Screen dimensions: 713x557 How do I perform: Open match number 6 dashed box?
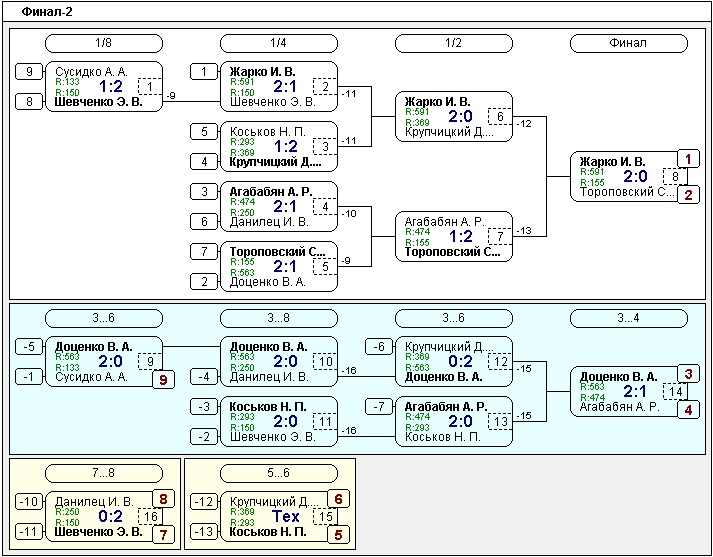coord(500,116)
